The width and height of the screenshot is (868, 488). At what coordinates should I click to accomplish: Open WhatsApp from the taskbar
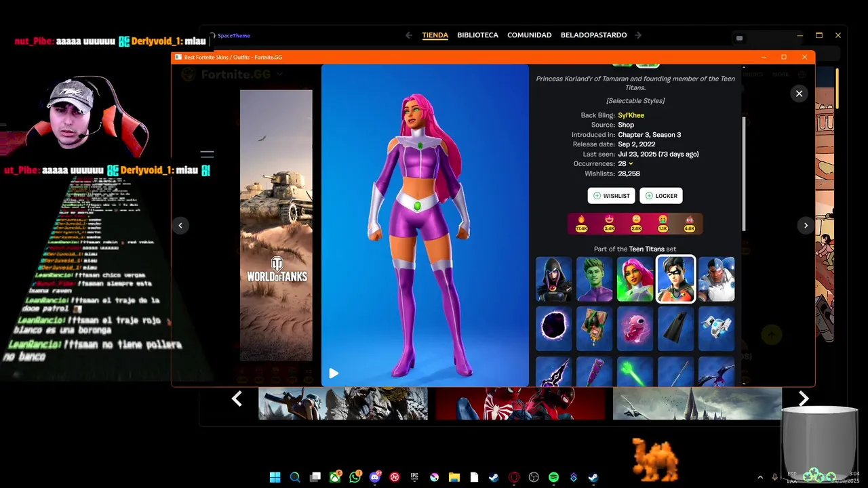[x=355, y=477]
